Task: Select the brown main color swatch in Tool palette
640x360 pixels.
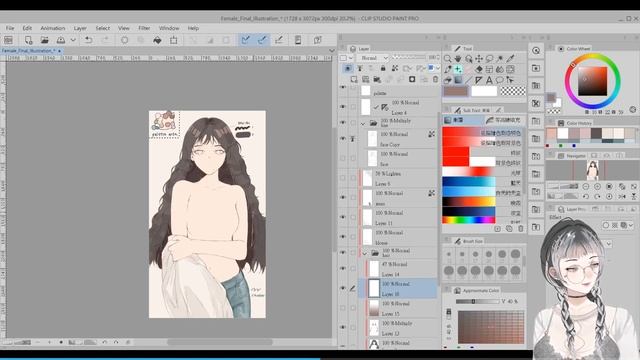Action: (x=456, y=91)
